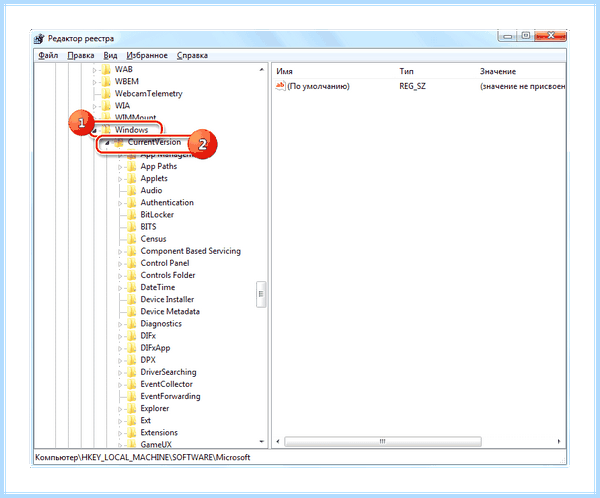The width and height of the screenshot is (600, 498).
Task: Click the WBEM folder icon
Action: pos(106,82)
